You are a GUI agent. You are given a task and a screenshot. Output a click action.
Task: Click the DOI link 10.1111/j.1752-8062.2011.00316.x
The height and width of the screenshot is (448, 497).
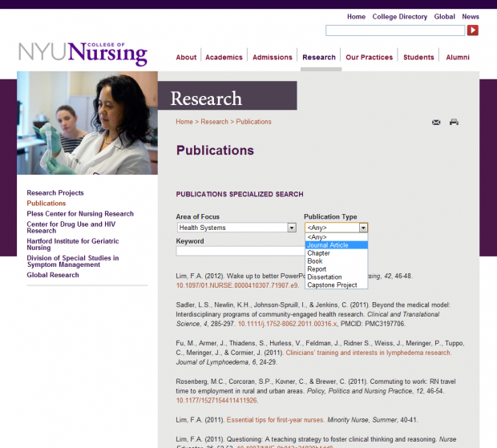click(x=287, y=324)
